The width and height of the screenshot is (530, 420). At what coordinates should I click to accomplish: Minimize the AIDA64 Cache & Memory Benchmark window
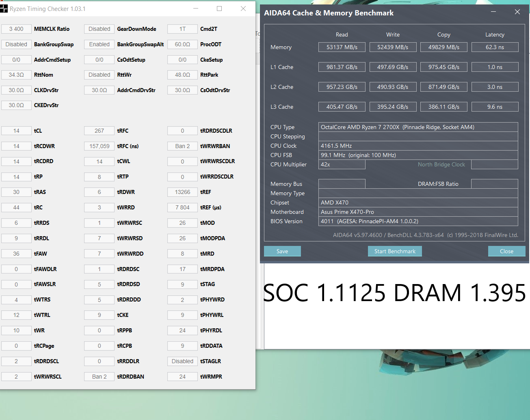pos(493,12)
